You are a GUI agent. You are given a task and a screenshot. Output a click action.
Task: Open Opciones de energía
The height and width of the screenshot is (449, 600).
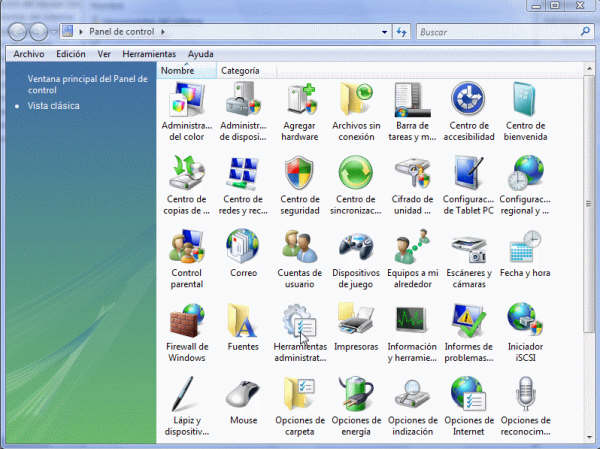(x=356, y=406)
